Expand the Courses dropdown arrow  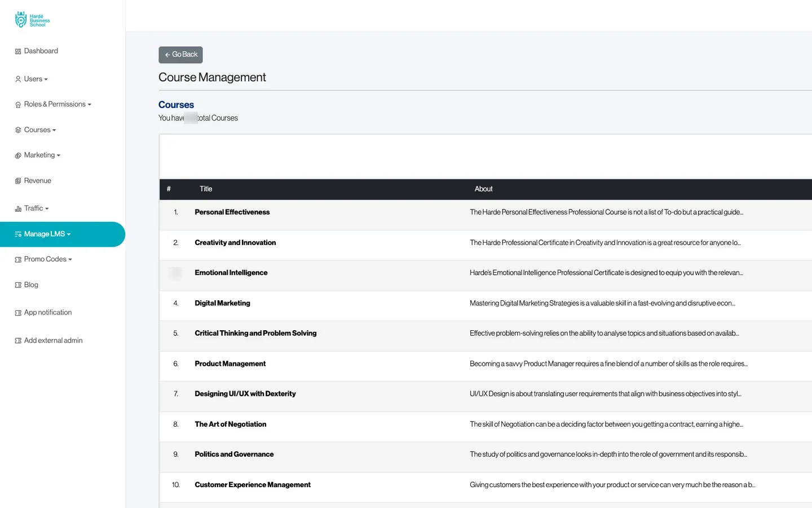[54, 130]
